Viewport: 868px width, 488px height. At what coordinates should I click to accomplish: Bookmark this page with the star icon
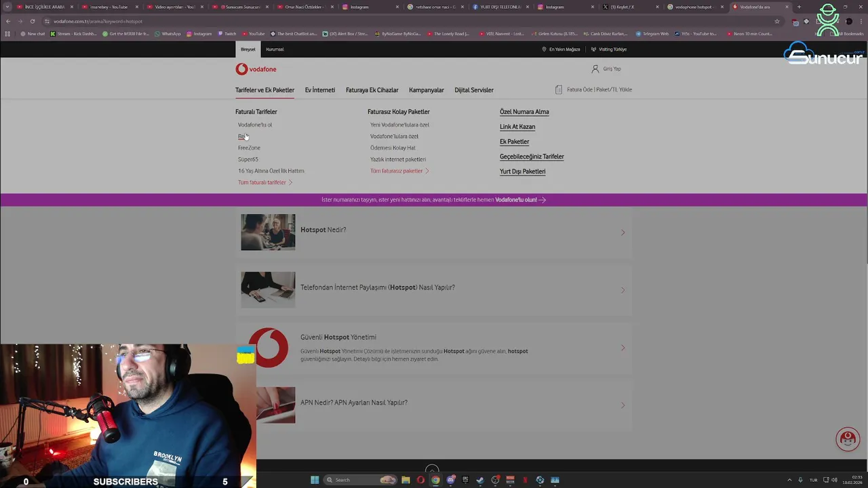[x=777, y=21]
